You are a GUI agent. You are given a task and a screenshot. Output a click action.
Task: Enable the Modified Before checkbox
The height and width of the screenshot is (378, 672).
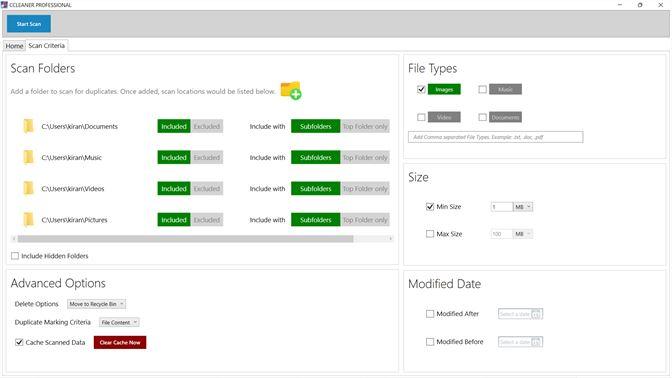(x=430, y=342)
